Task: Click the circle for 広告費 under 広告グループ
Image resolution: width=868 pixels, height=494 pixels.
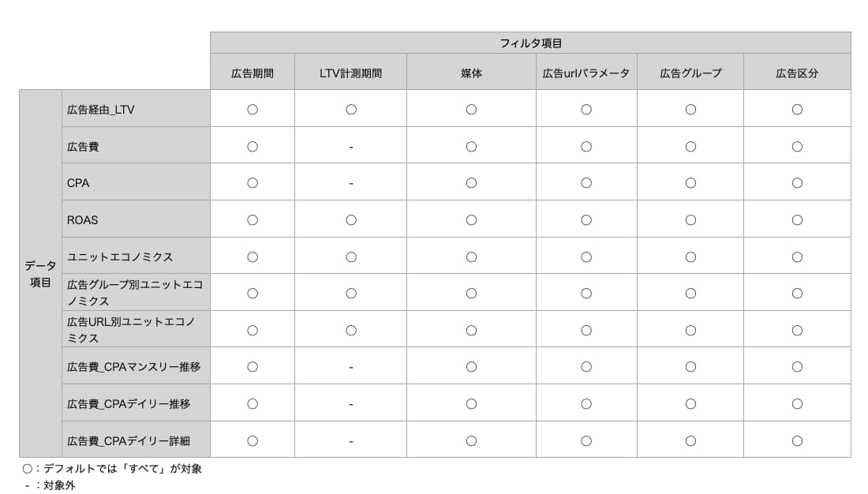Action: (x=690, y=147)
